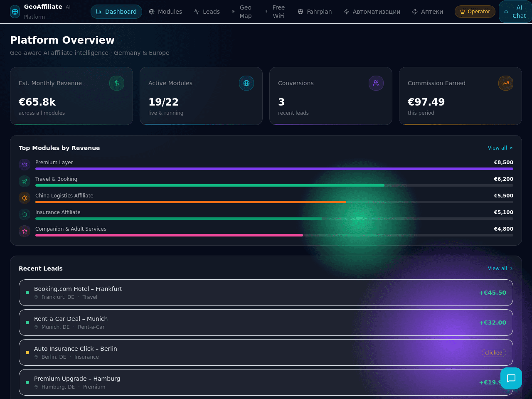This screenshot has width=532, height=399.
Task: Click the dollar sign revenue icon
Action: 117,83
